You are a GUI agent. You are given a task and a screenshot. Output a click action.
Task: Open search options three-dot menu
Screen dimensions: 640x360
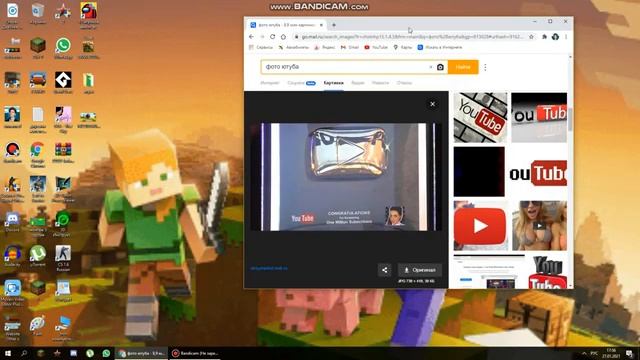[x=485, y=67]
